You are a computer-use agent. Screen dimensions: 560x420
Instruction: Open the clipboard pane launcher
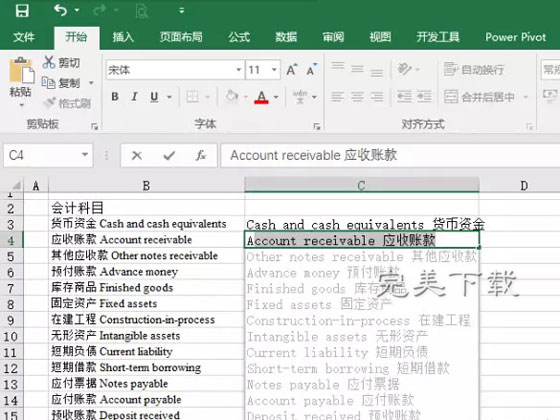click(x=94, y=126)
